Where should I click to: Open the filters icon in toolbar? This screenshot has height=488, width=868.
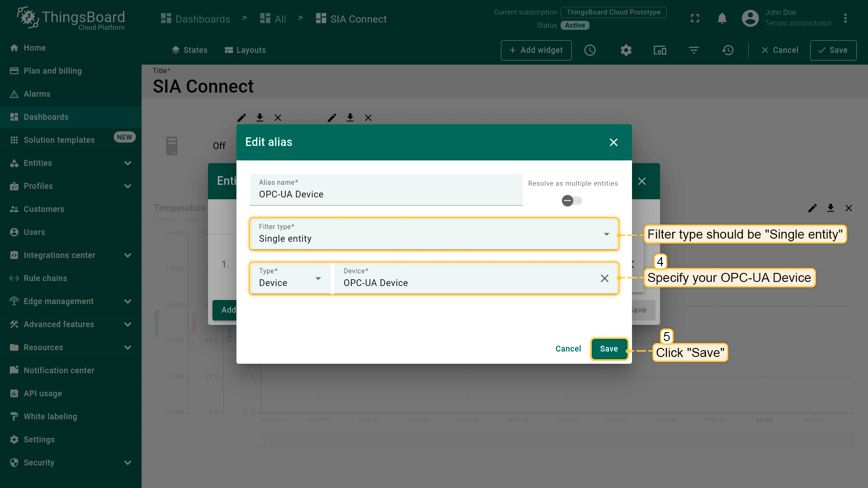click(694, 50)
